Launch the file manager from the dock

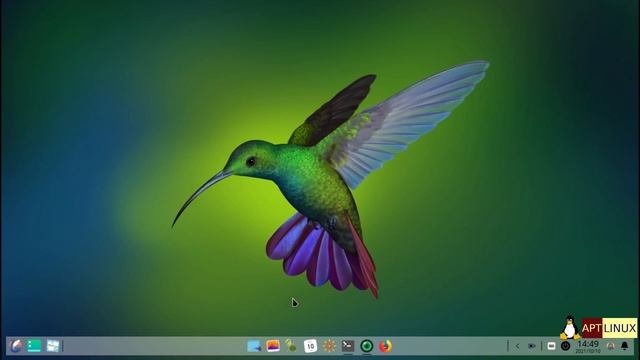pos(254,346)
